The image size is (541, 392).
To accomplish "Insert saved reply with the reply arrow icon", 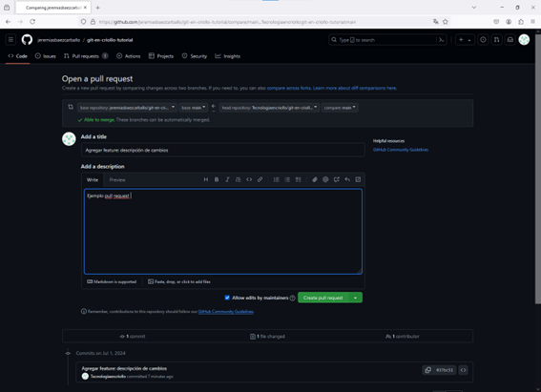I will [x=347, y=179].
